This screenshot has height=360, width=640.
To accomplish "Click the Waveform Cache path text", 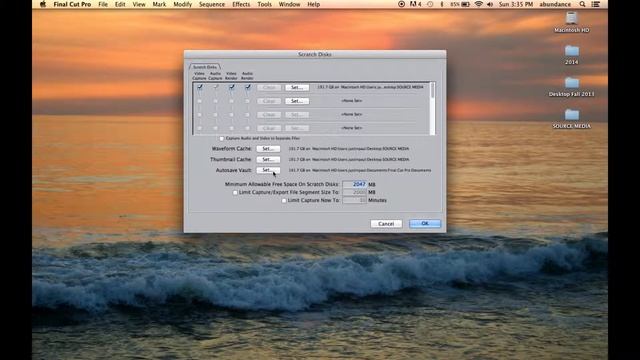I will point(349,149).
